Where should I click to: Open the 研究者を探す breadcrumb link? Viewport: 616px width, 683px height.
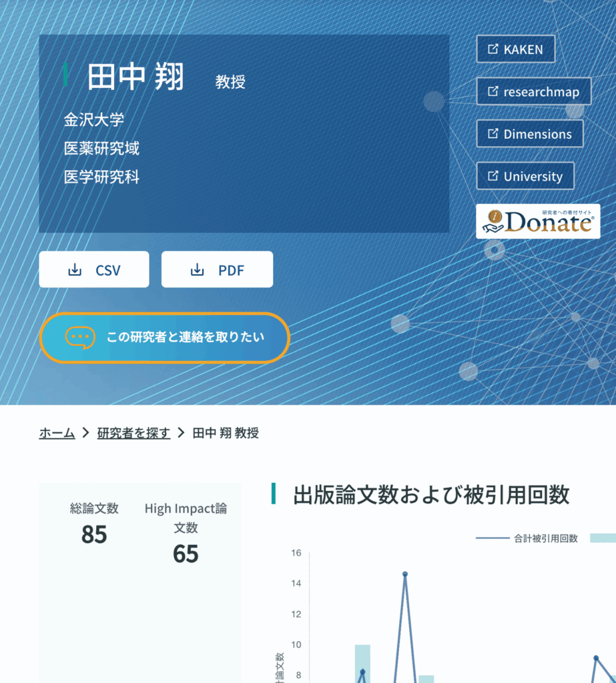click(133, 434)
